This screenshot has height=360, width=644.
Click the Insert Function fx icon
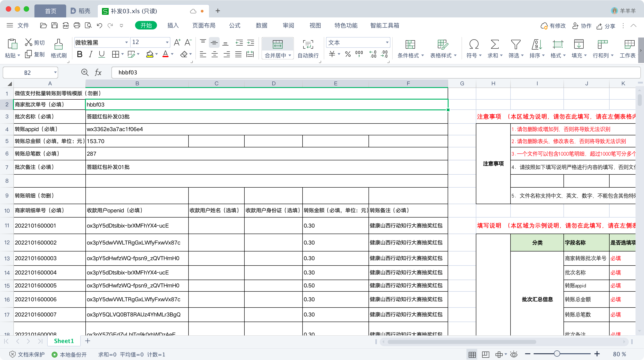pos(98,73)
